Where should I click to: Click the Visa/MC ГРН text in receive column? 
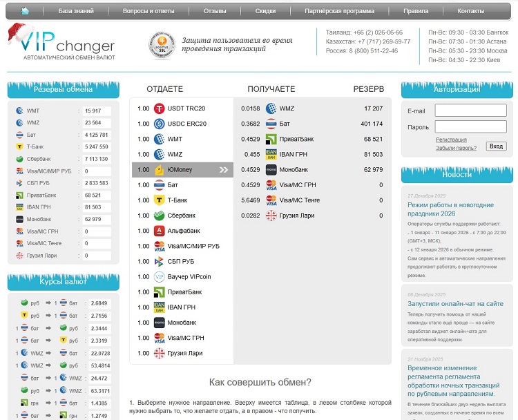(298, 185)
